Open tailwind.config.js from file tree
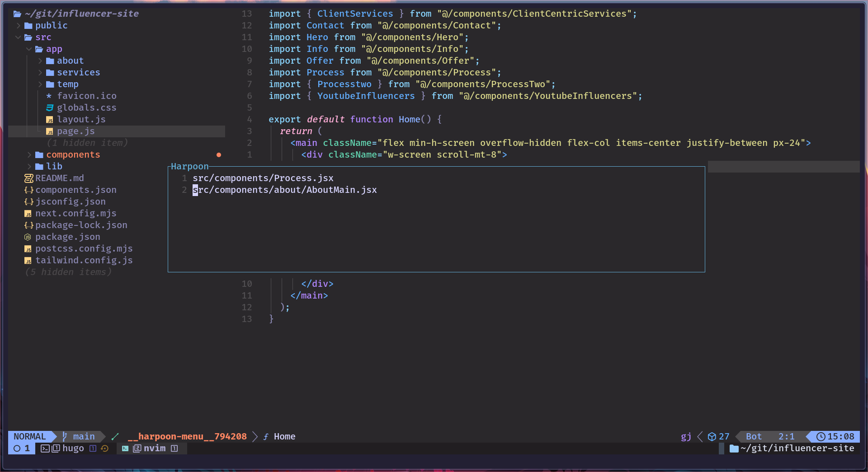The width and height of the screenshot is (868, 472). [84, 261]
